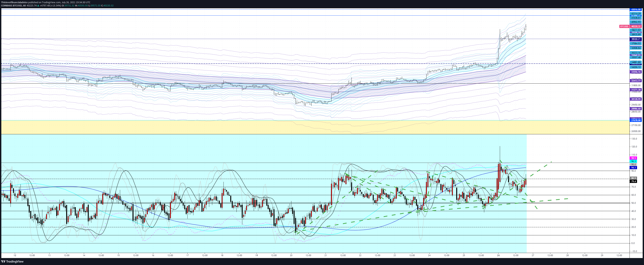Click the date label 24 on time axis
This screenshot has height=265, width=644.
tap(429, 255)
